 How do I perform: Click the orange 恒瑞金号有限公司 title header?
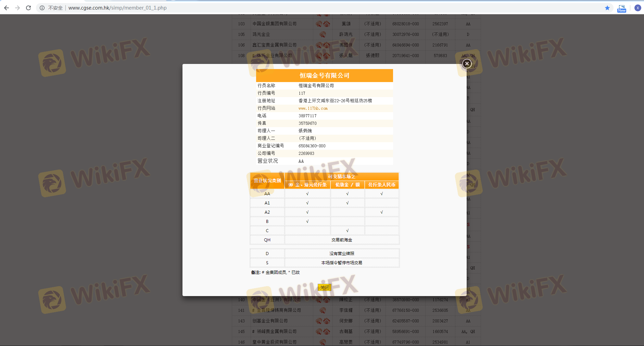tap(324, 76)
